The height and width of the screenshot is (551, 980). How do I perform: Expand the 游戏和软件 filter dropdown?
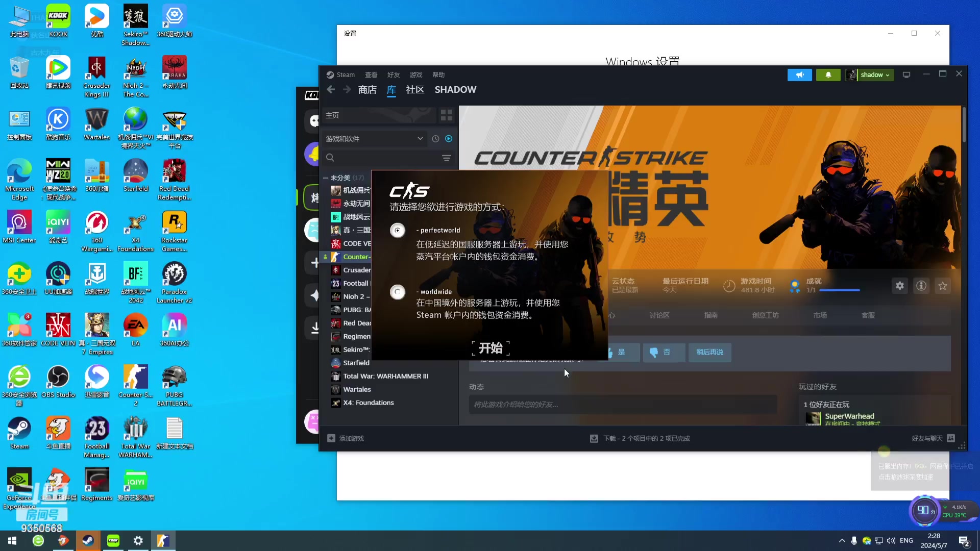click(x=374, y=139)
